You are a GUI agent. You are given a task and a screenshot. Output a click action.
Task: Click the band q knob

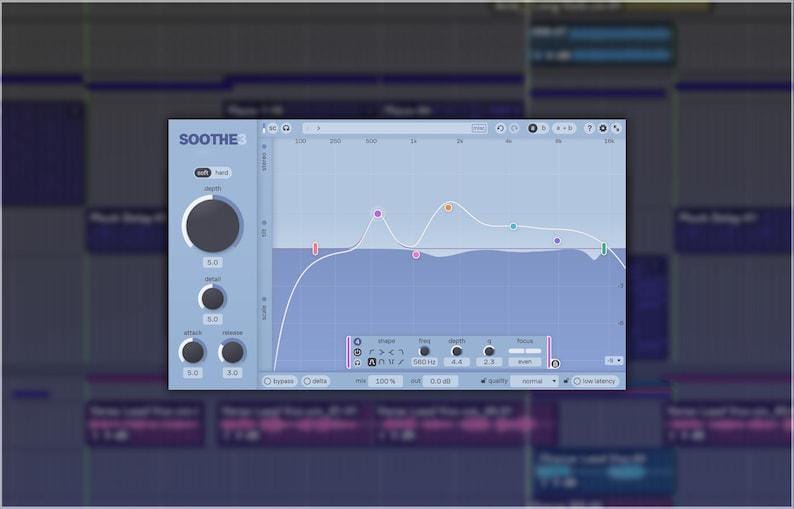[x=489, y=351]
